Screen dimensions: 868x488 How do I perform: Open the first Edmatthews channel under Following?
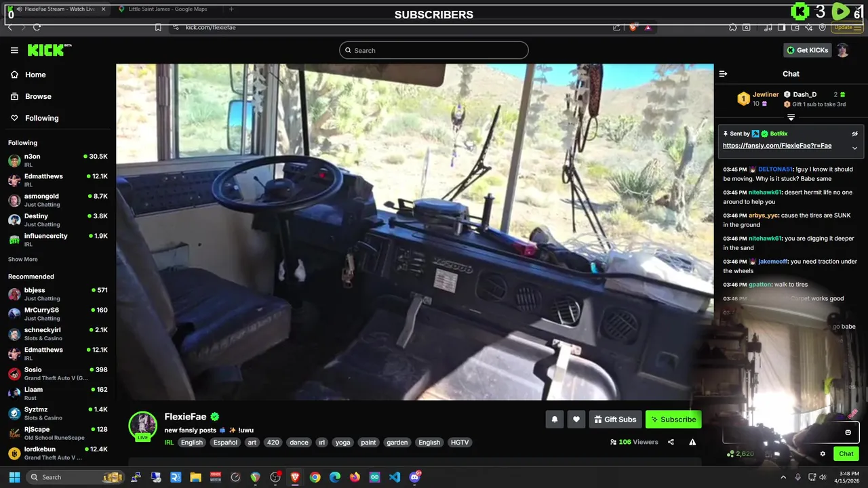tap(58, 180)
